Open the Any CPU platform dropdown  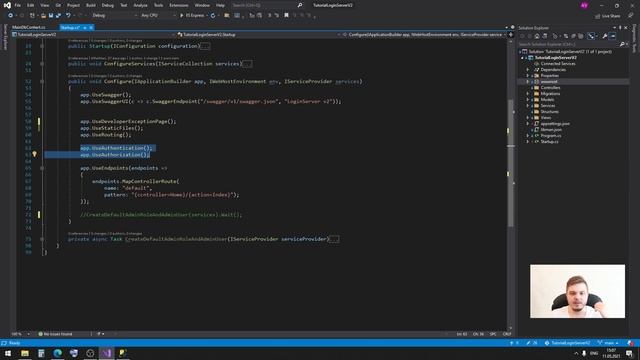(158, 16)
